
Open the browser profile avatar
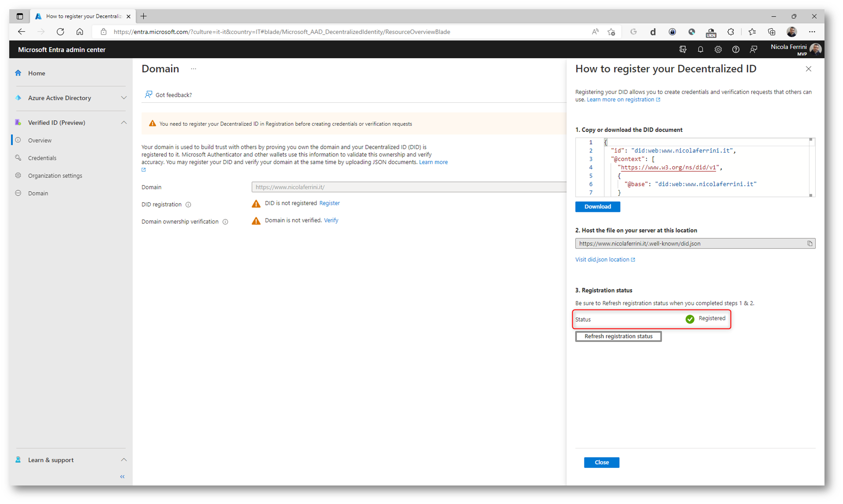click(792, 32)
